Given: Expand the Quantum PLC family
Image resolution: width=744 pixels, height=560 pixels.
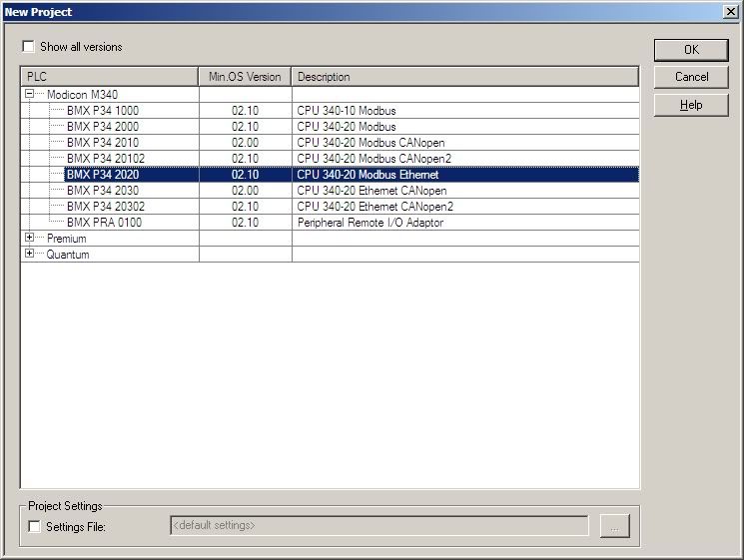Looking at the screenshot, I should click(29, 254).
